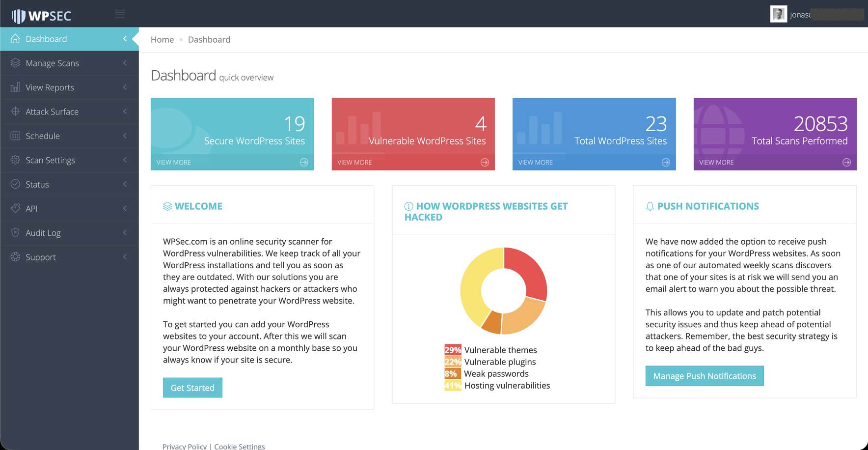This screenshot has width=868, height=450.
Task: Open the Audit Log menu item
Action: coord(69,233)
